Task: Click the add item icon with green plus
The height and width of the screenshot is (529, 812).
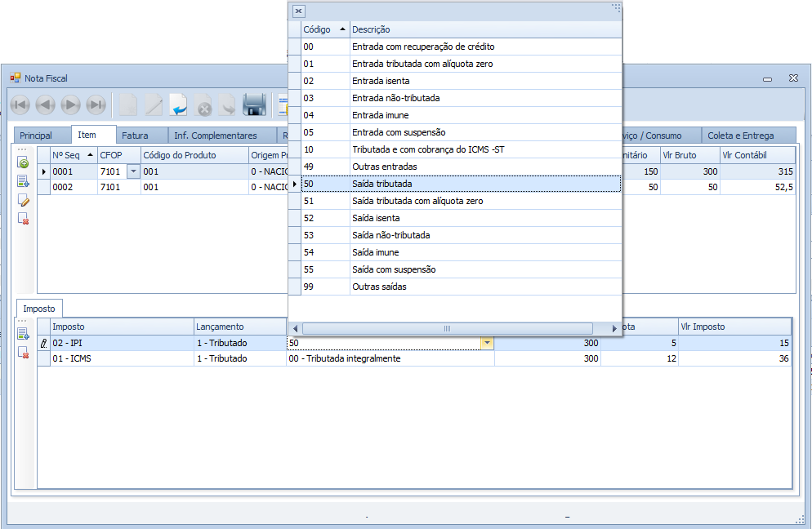Action: coord(24,162)
